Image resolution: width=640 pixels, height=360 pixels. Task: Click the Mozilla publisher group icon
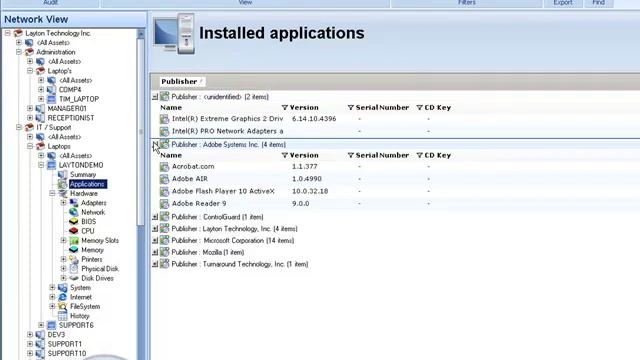pyautogui.click(x=164, y=252)
